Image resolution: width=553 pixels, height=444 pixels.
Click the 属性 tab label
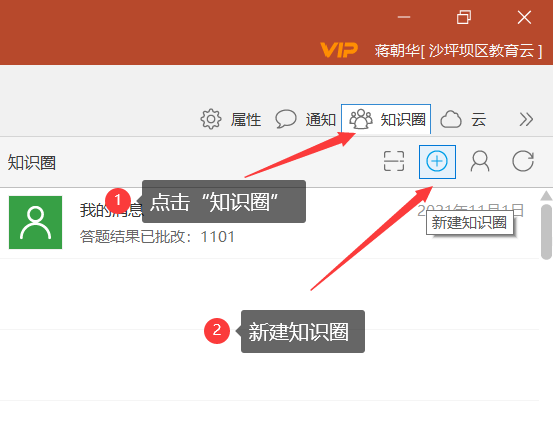pos(246,120)
